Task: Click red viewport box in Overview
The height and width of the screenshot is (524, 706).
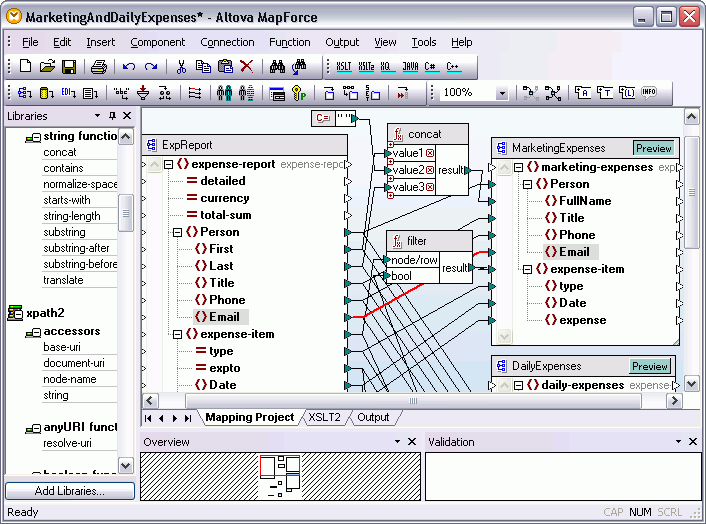Action: pos(280,465)
